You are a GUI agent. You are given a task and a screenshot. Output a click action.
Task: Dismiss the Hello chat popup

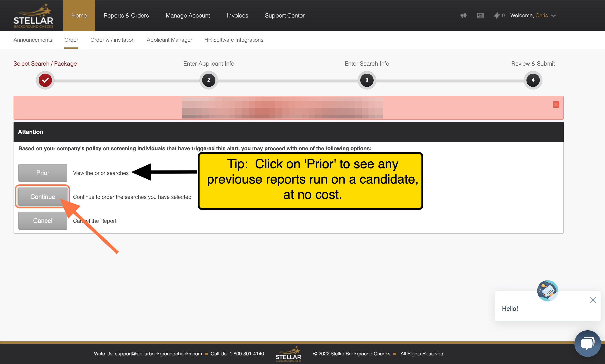(593, 300)
